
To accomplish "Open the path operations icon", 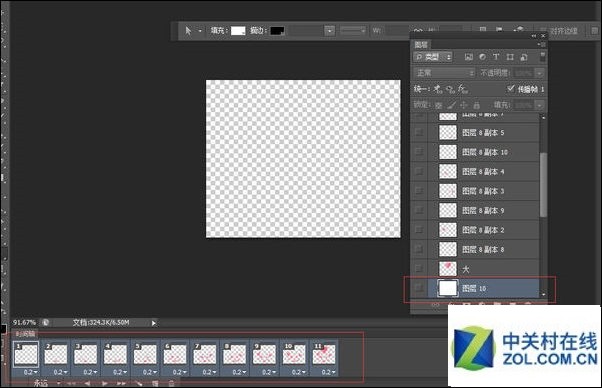I will pyautogui.click(x=483, y=30).
